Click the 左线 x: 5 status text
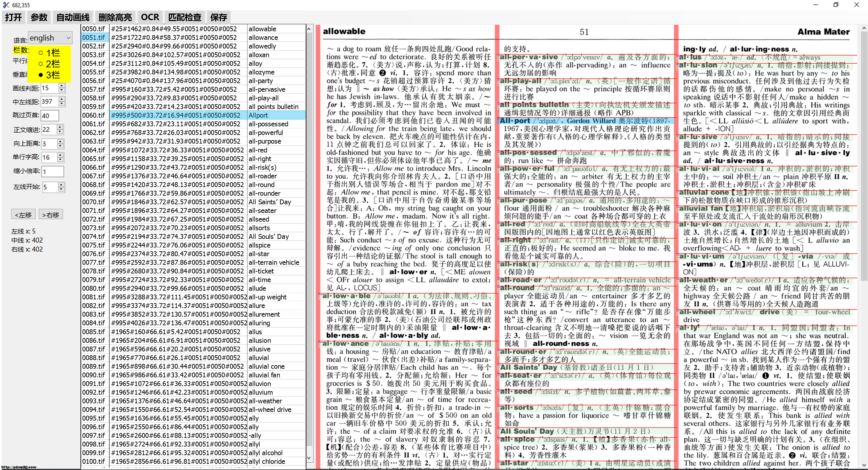The image size is (868, 470). point(23,231)
